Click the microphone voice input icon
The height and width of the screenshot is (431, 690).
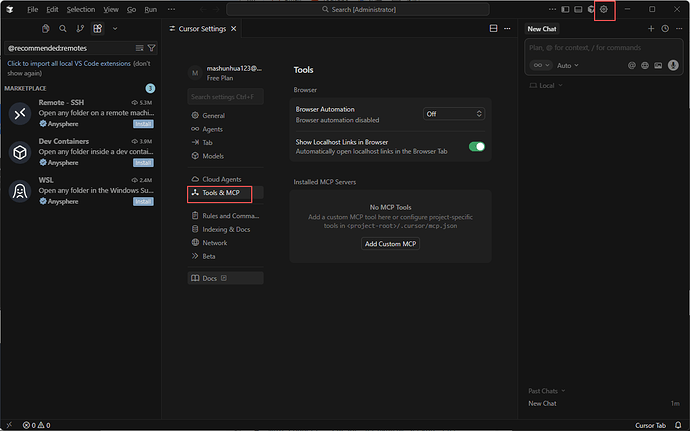coord(674,65)
